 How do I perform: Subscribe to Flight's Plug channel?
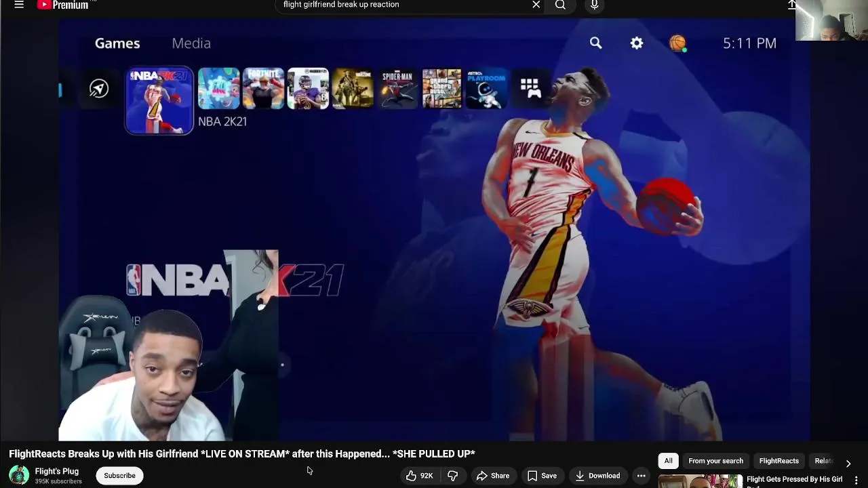click(x=119, y=476)
